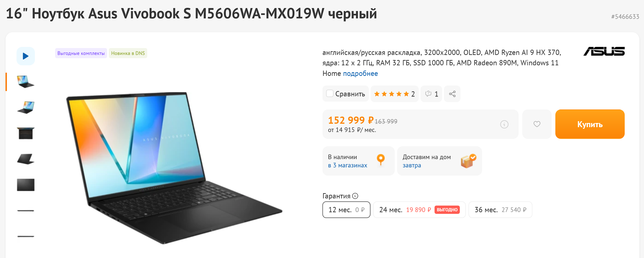Open the 'в 3 магазинах' availability link
644x258 pixels.
tap(347, 165)
